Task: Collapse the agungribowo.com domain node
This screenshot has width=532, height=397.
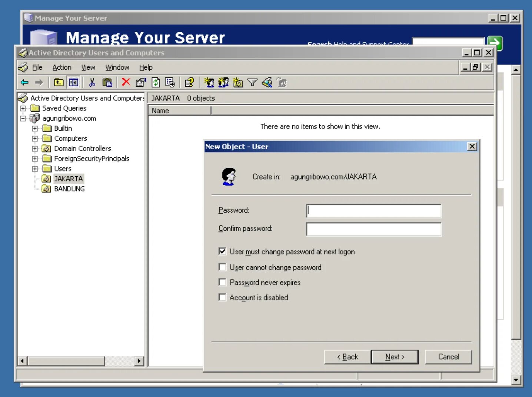Action: pyautogui.click(x=23, y=119)
